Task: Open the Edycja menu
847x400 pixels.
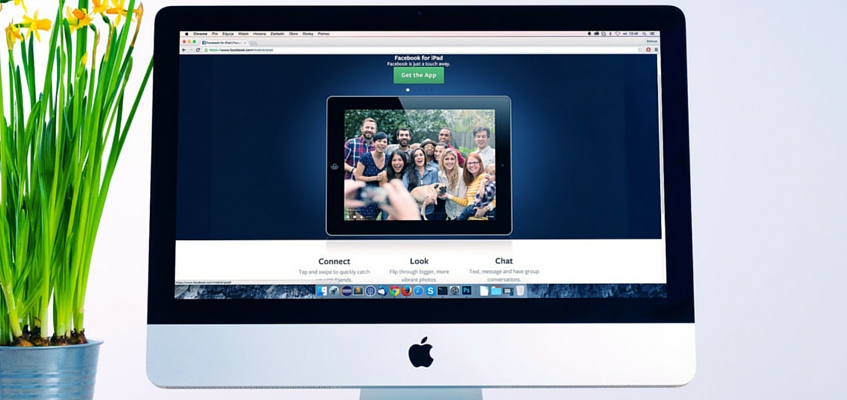Action: click(x=228, y=34)
